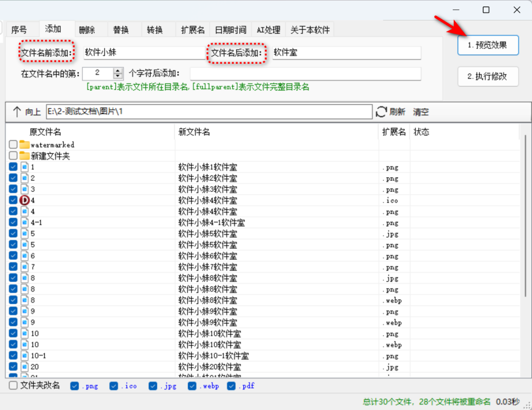
Task: Uncheck the .pdf extension filter
Action: (x=231, y=386)
